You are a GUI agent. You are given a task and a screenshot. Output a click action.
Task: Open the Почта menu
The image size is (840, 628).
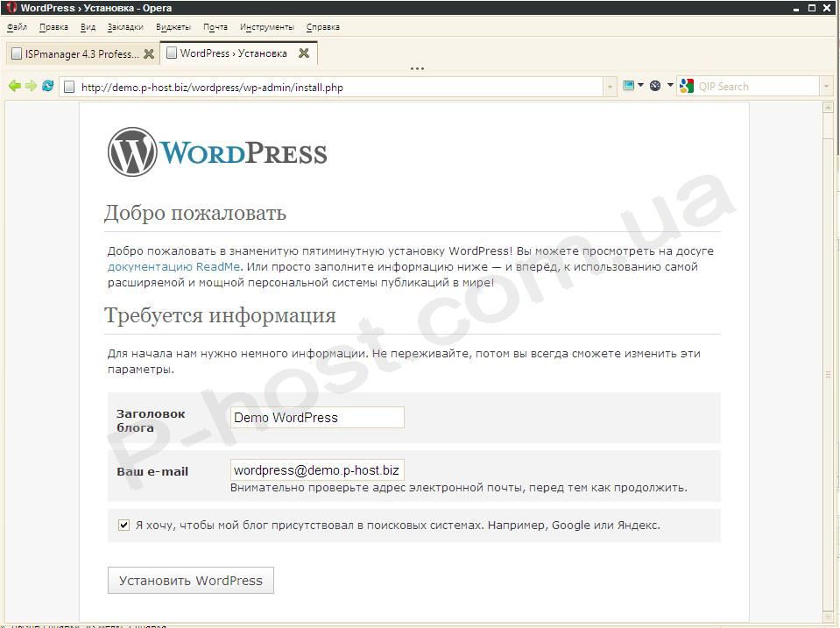[x=215, y=27]
